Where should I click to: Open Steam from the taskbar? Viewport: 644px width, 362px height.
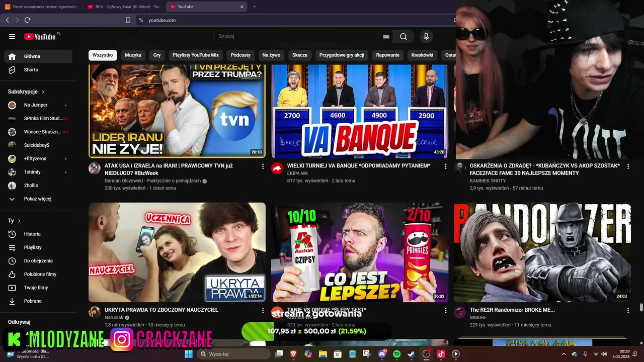click(411, 354)
